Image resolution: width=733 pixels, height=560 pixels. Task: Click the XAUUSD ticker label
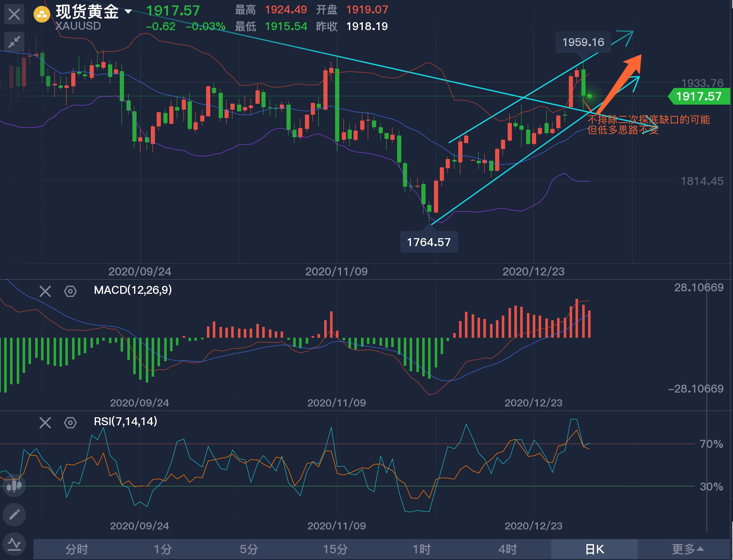pyautogui.click(x=78, y=26)
